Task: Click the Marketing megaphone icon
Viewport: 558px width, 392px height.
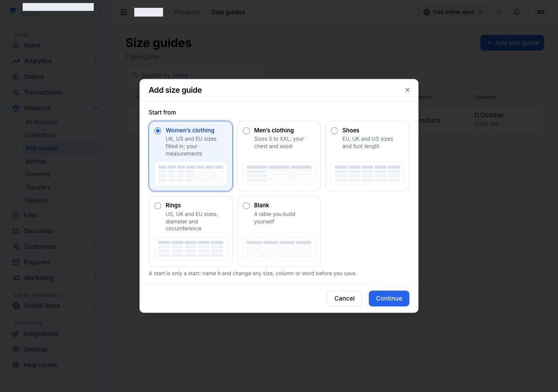Action: (x=16, y=278)
